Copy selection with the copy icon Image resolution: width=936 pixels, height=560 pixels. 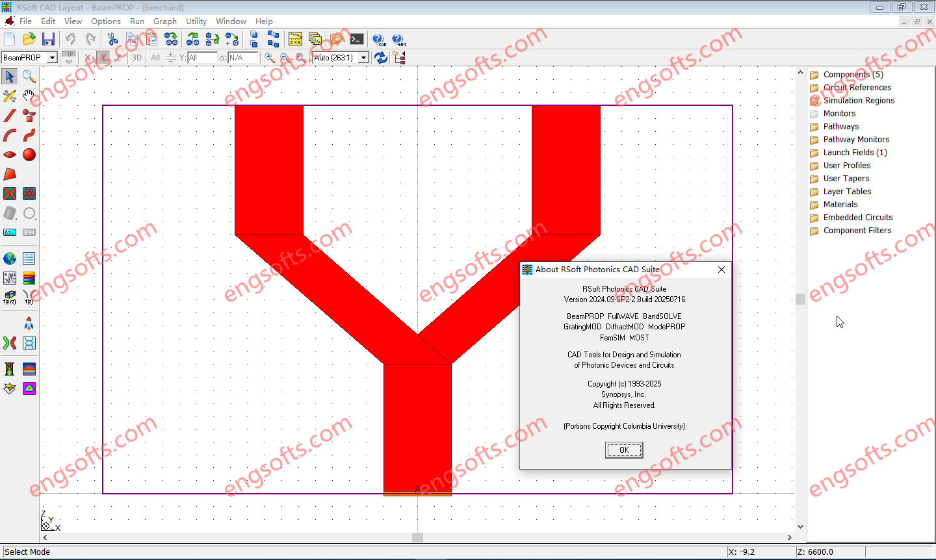(132, 39)
